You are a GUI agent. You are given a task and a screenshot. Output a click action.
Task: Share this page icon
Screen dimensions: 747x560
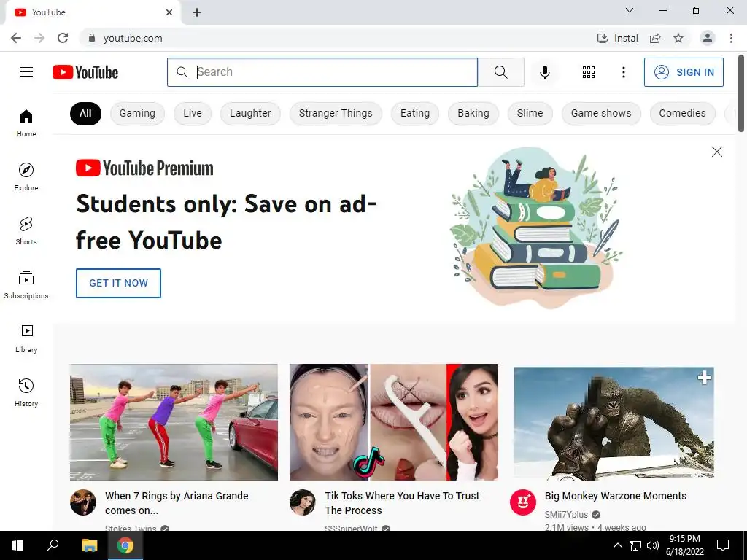pos(655,38)
